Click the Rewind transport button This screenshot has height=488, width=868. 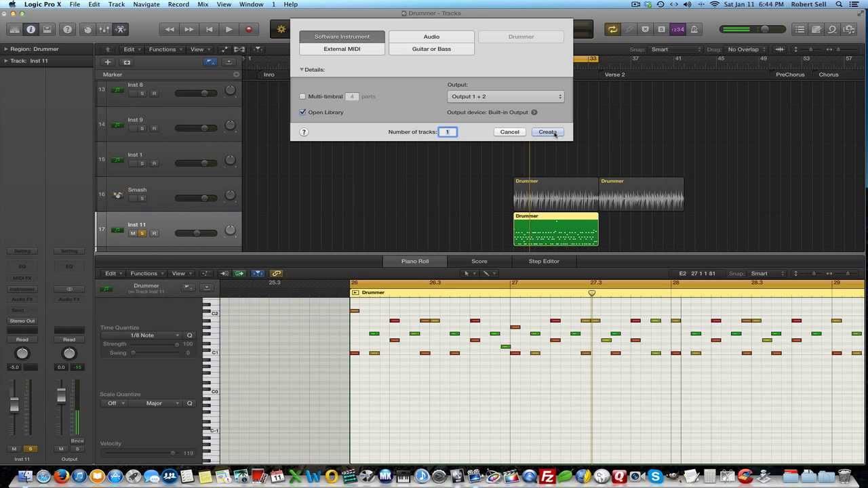coord(169,29)
